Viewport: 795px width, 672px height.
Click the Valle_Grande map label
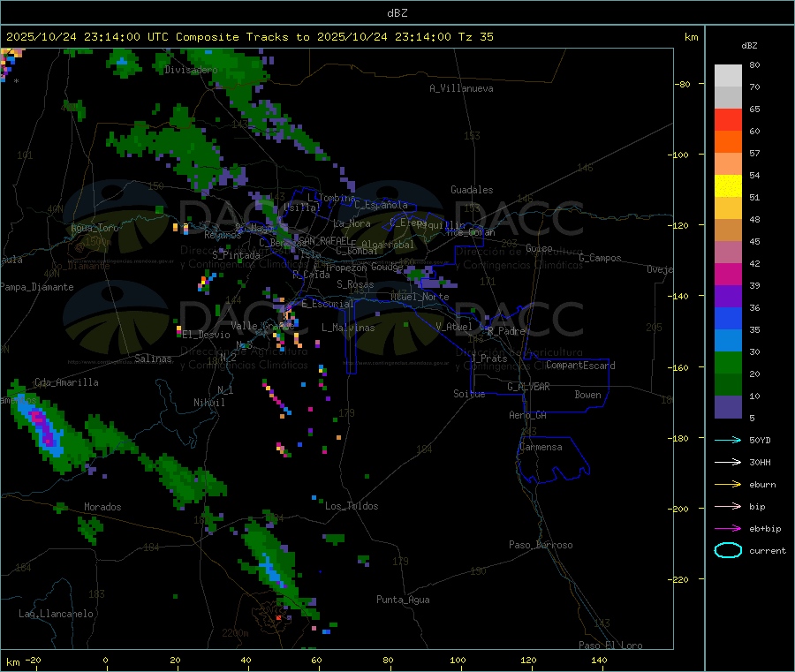262,326
